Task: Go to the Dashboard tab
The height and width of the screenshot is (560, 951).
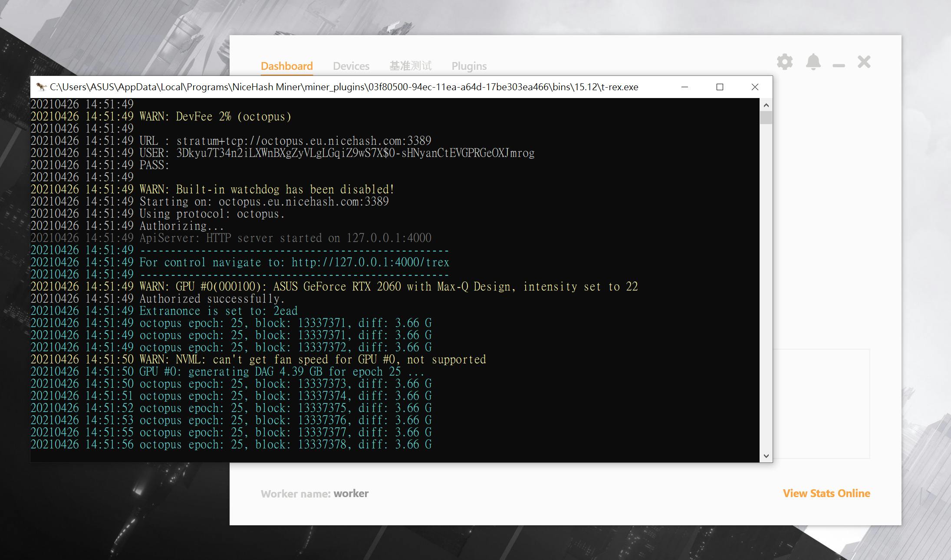Action: (286, 66)
